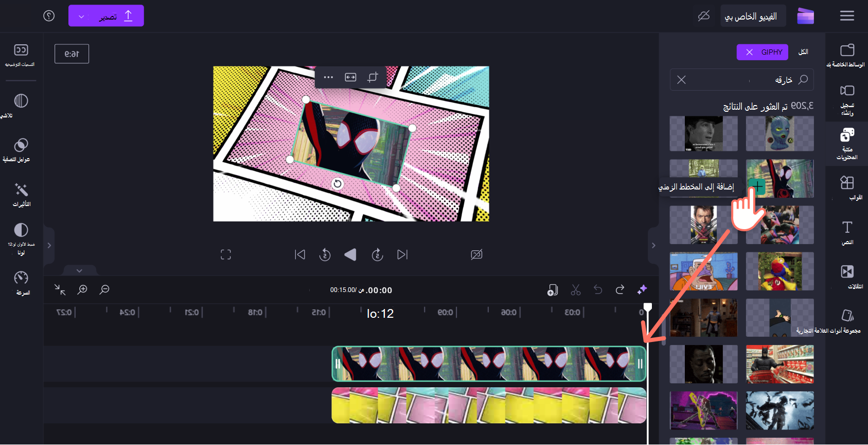
Task: Play the video preview
Action: pyautogui.click(x=350, y=254)
